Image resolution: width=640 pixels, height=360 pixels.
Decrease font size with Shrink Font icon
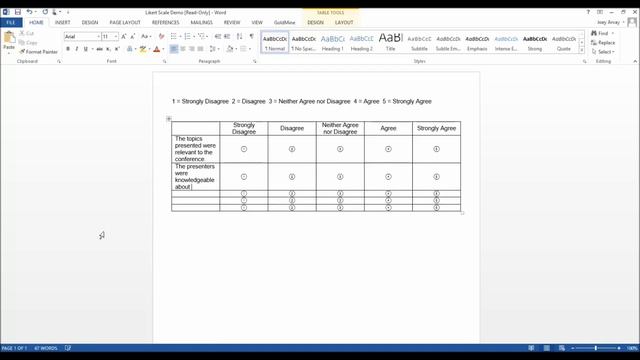tap(133, 37)
